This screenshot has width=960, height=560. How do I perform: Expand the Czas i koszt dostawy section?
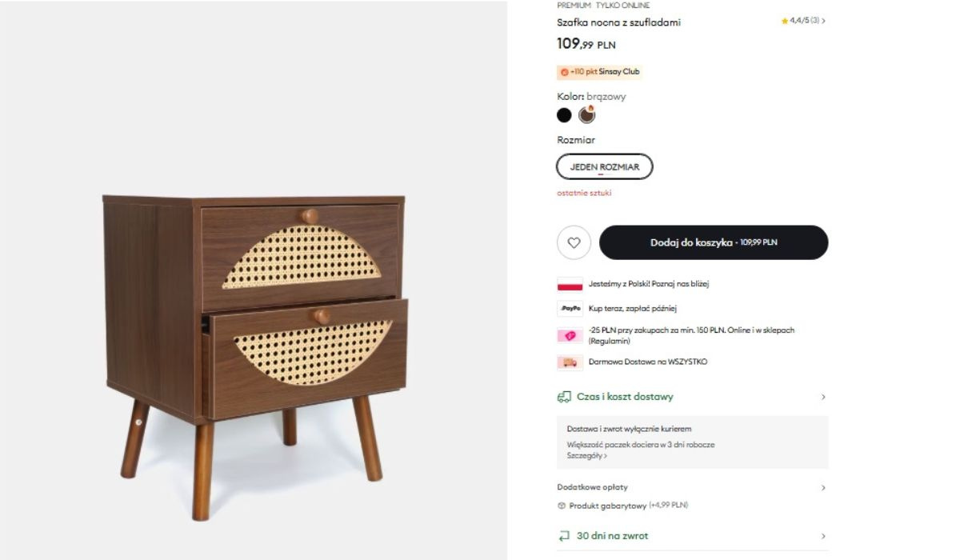click(x=692, y=397)
